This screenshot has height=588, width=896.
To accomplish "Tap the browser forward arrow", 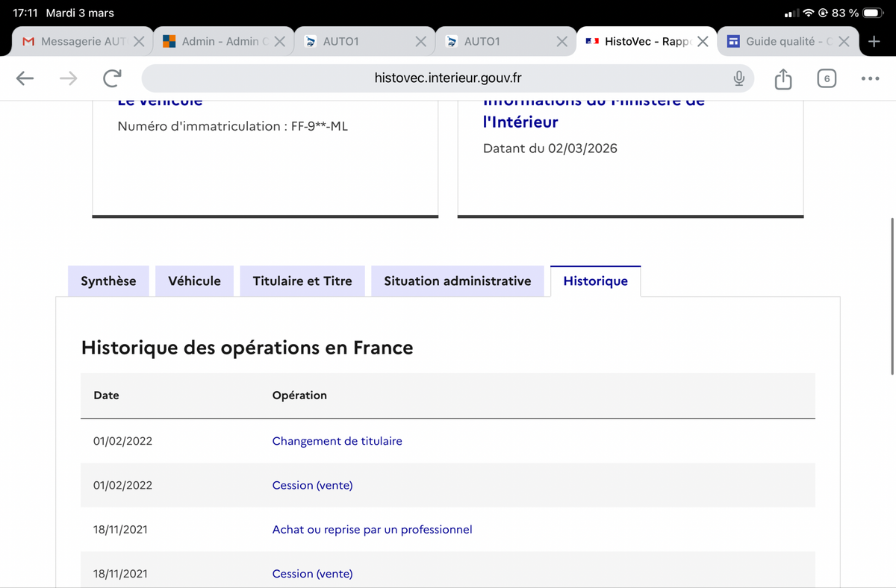I will [x=69, y=78].
